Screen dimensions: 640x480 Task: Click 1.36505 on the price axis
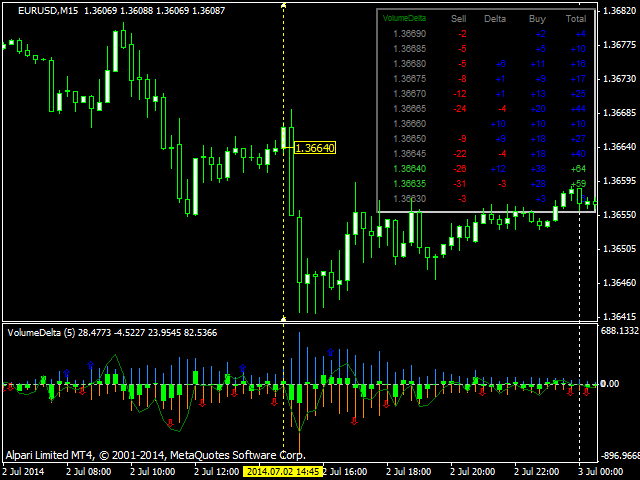[620, 249]
